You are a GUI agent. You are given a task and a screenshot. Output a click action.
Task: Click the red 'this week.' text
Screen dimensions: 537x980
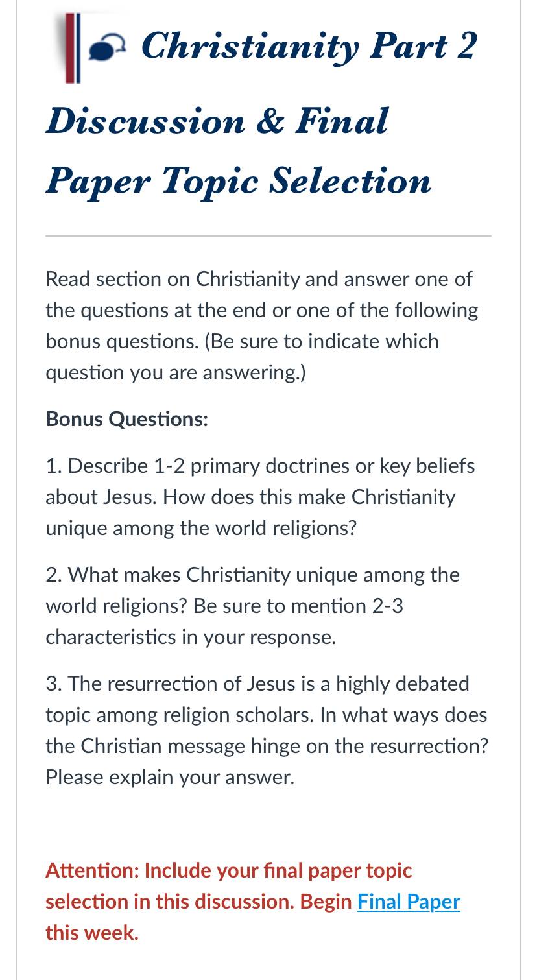pyautogui.click(x=92, y=933)
